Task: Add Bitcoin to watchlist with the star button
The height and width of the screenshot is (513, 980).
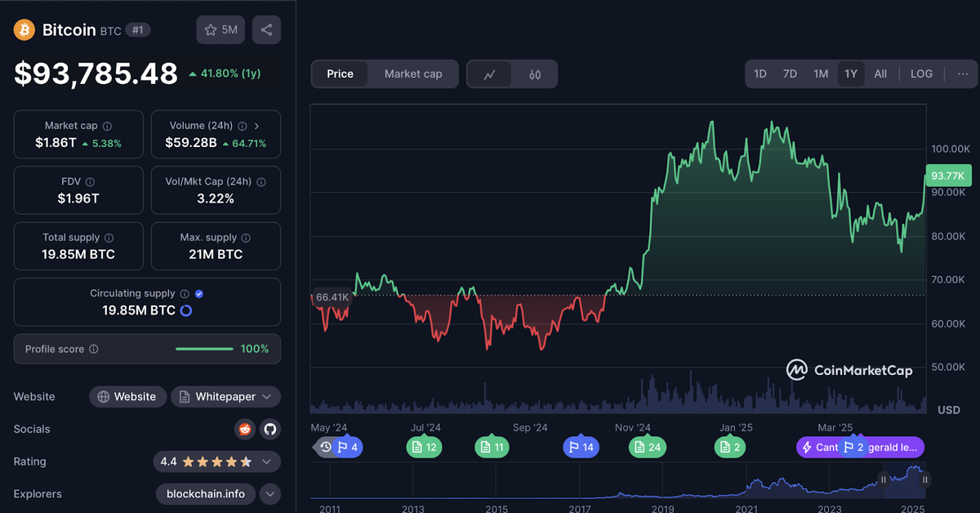Action: coord(220,29)
